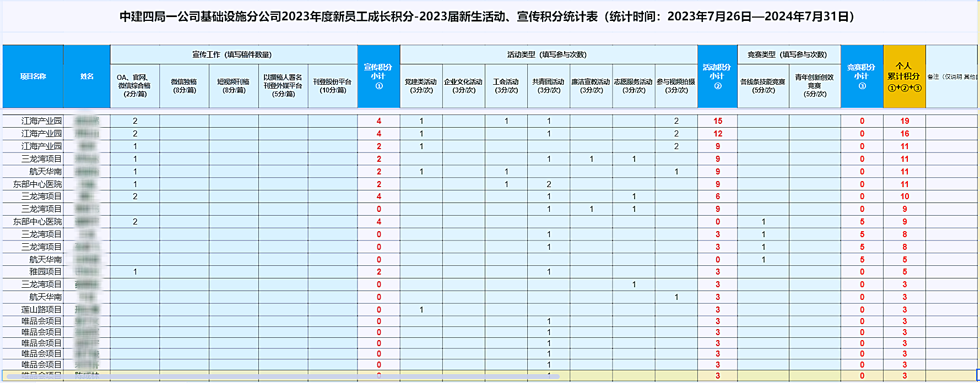Click the cumulative score cell showing 19

905,121
